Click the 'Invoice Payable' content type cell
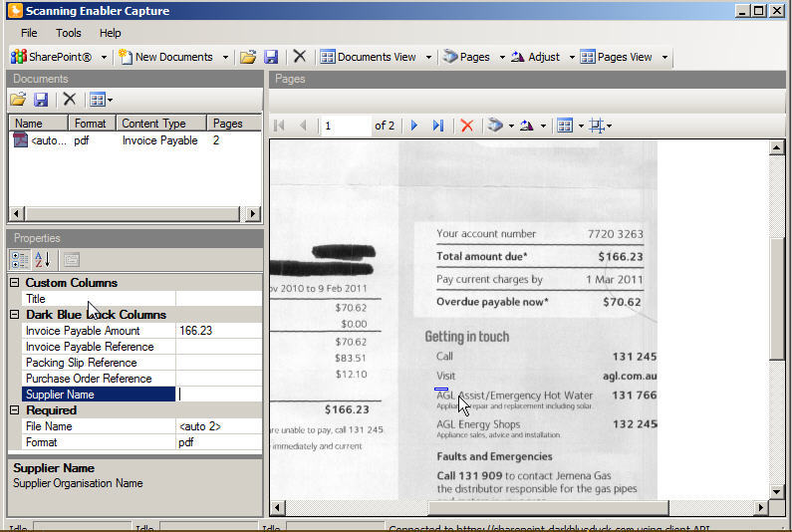 160,140
